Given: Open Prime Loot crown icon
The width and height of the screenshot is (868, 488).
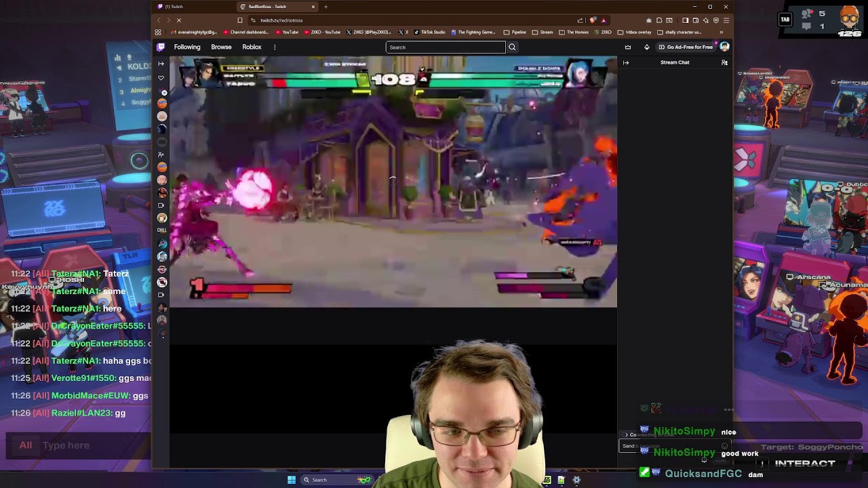Looking at the screenshot, I should click(628, 47).
